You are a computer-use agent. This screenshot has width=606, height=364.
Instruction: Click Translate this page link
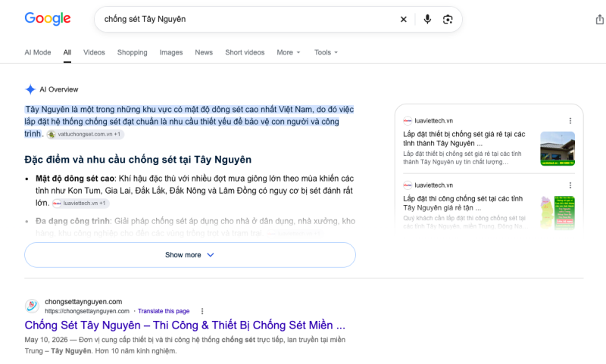(x=164, y=311)
